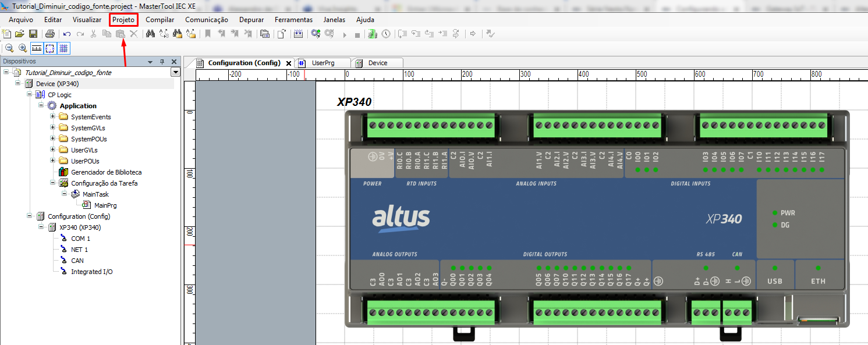Click the Build (compile) toolbar icon

[x=298, y=34]
